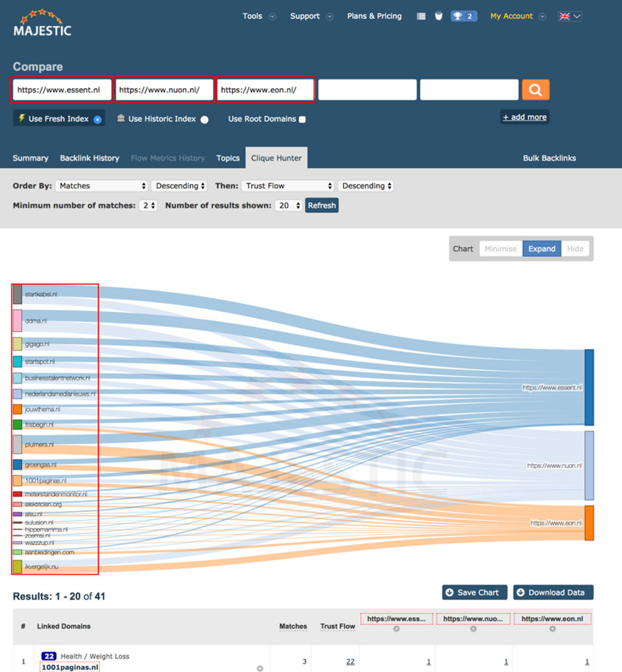
Task: Click the https://www.nuon.nl/ input field
Action: click(165, 89)
